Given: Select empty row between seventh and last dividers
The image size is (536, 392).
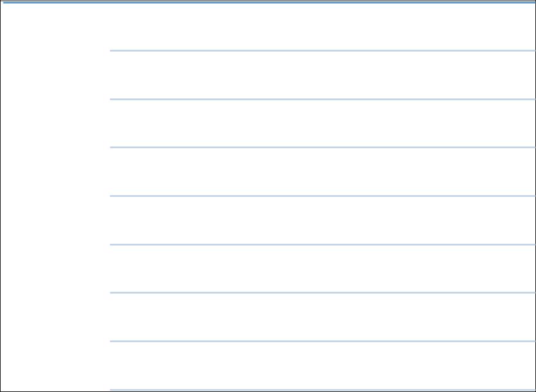Looking at the screenshot, I should click(x=323, y=366).
